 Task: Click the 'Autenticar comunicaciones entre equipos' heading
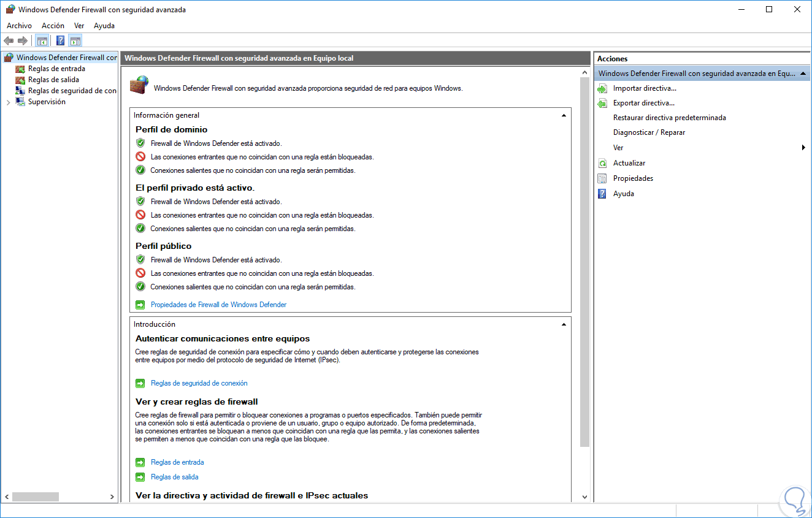coord(223,339)
